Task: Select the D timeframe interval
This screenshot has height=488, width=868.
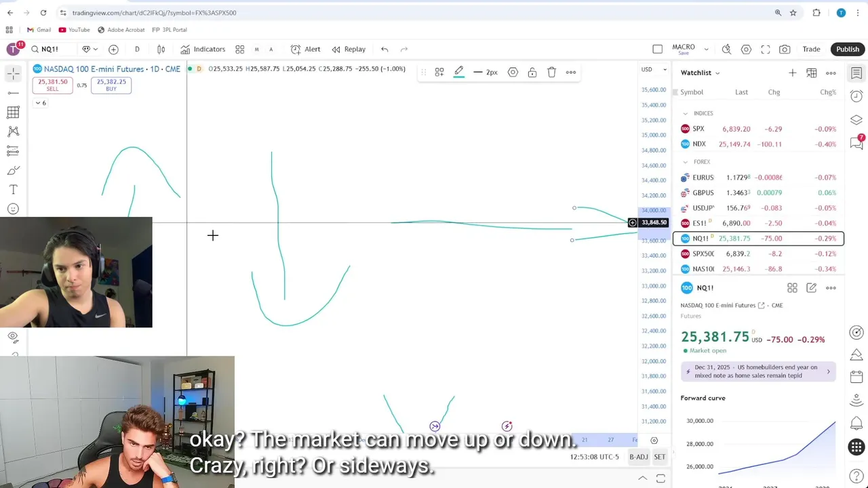Action: [137, 49]
